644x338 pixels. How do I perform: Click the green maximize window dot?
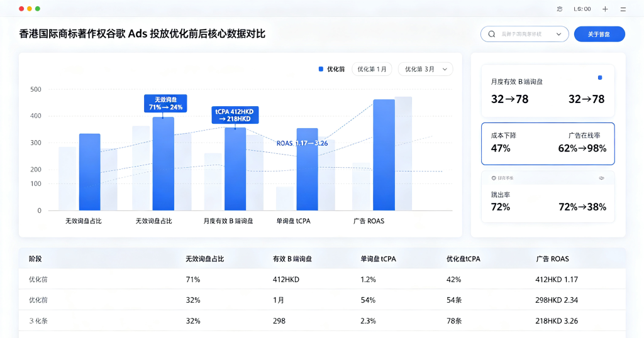point(38,9)
